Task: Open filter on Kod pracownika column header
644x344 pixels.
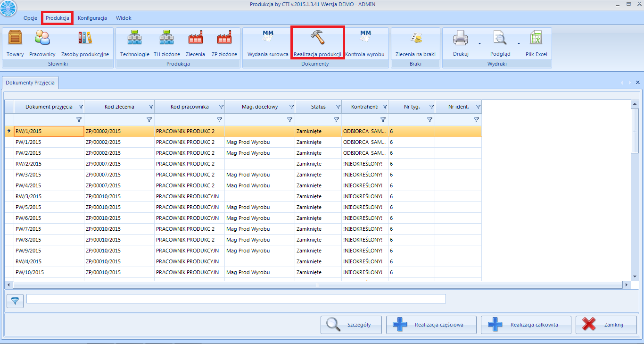Action: (221, 107)
